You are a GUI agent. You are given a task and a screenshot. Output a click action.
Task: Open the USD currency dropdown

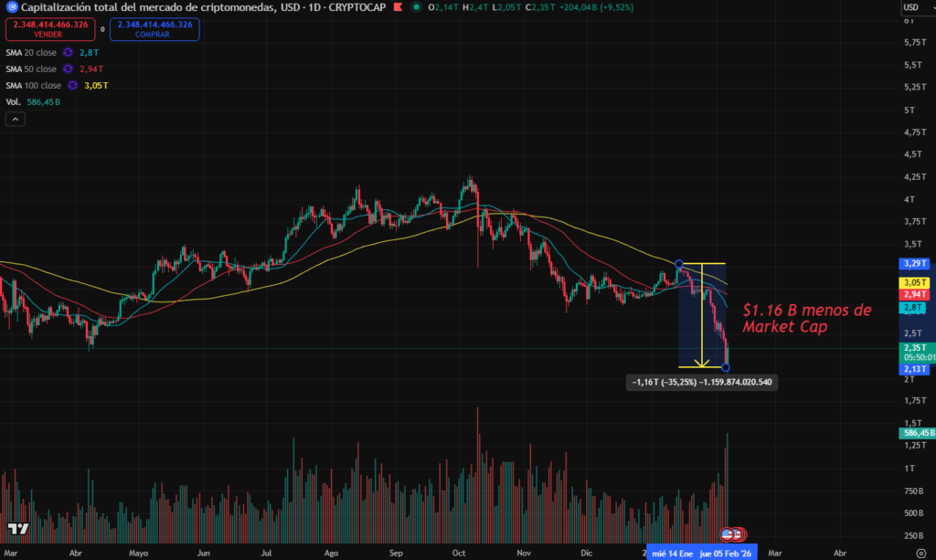click(913, 7)
